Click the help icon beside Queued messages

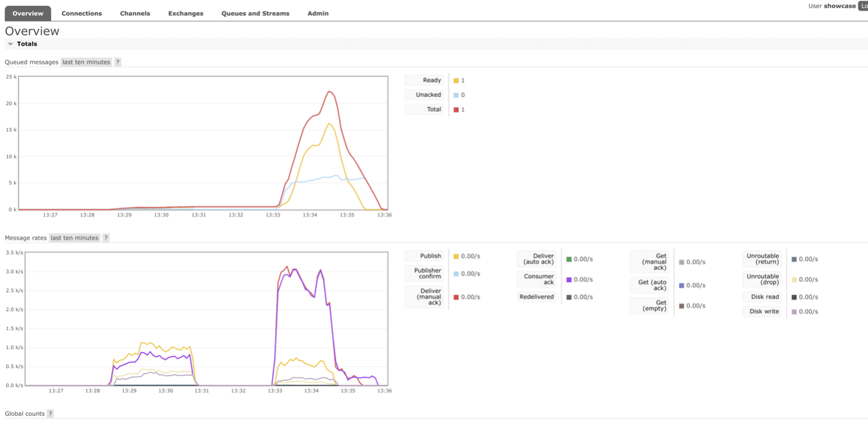117,62
